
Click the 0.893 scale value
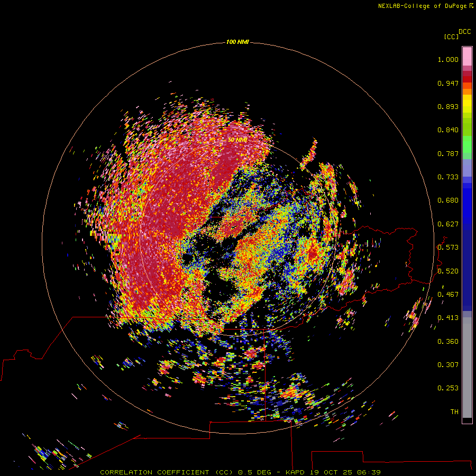point(448,106)
